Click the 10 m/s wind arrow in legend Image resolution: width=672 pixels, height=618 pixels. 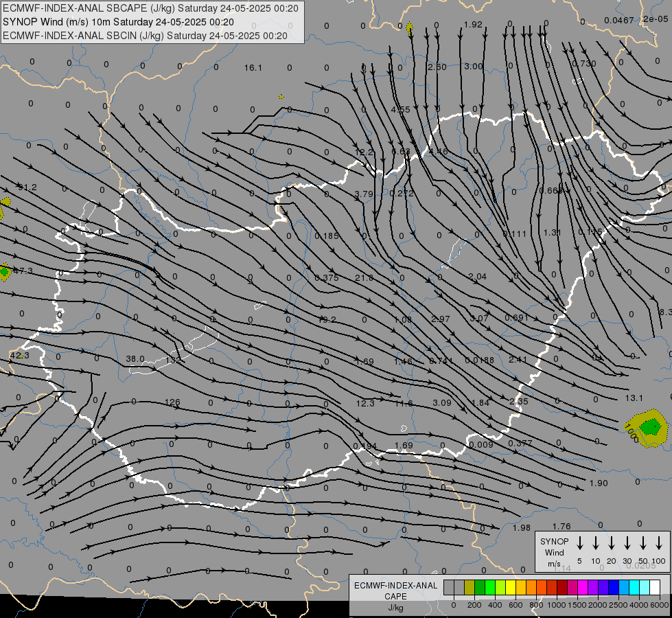click(x=595, y=543)
